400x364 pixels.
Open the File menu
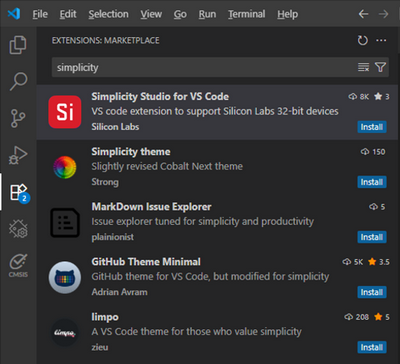click(40, 14)
